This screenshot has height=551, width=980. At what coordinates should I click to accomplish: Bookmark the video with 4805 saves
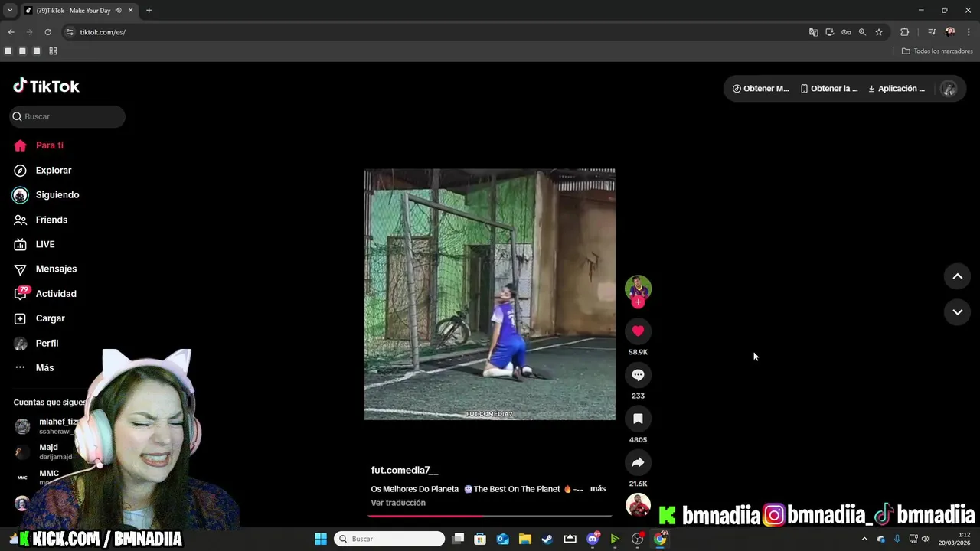coord(638,419)
